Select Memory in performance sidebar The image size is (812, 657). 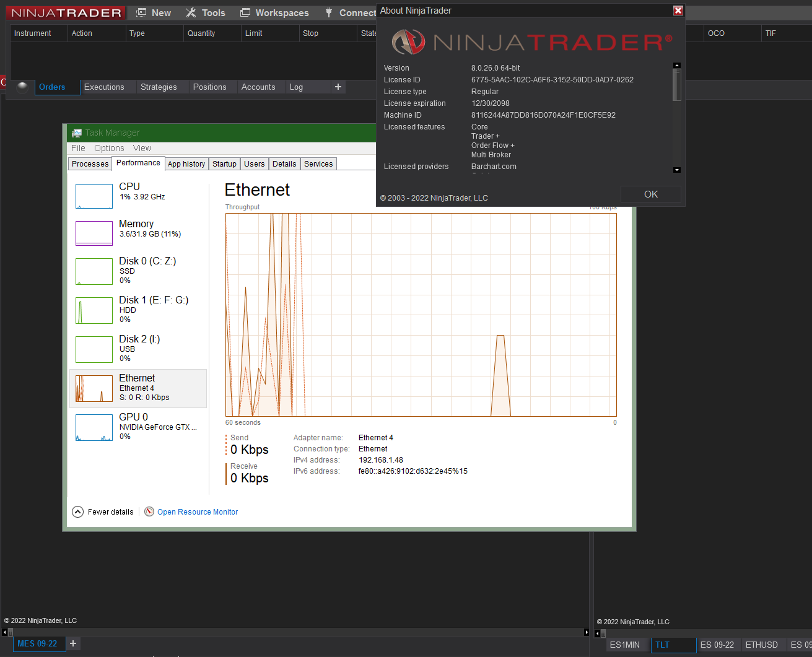coord(138,233)
